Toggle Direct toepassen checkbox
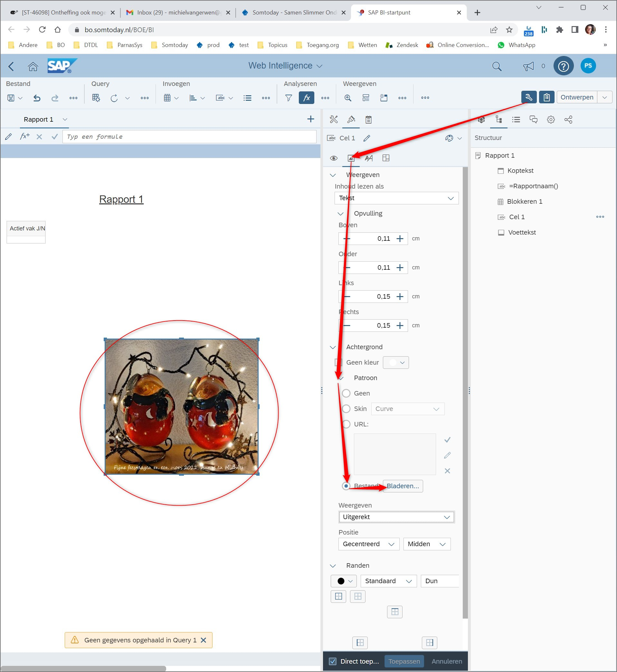This screenshot has width=617, height=672. [333, 661]
